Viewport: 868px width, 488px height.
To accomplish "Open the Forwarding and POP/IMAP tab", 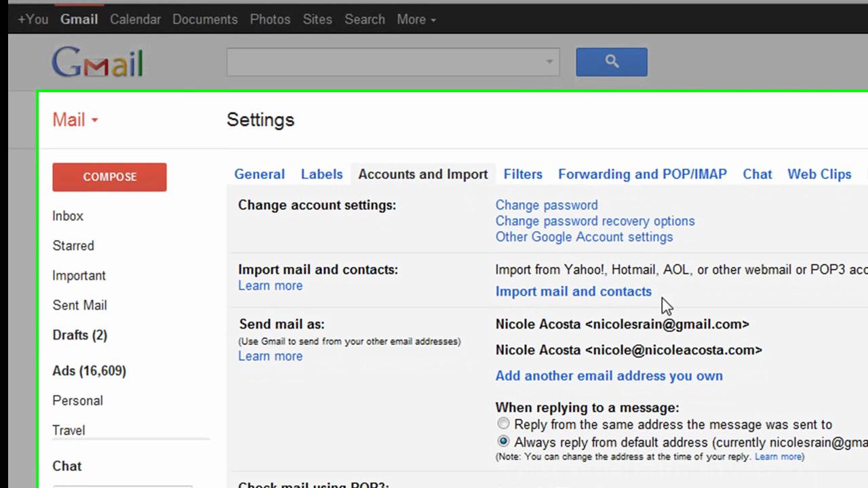I will coord(642,174).
